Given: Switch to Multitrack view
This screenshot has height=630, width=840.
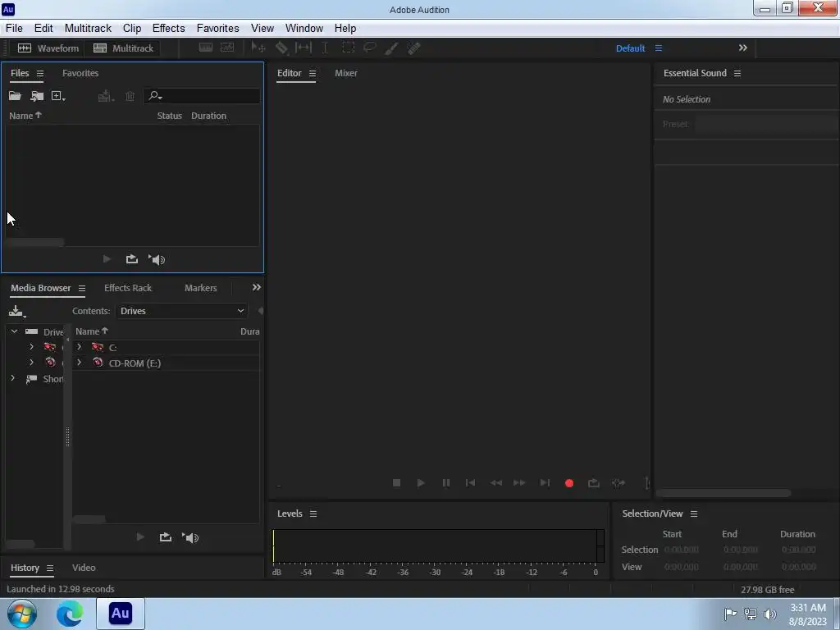Looking at the screenshot, I should [123, 48].
